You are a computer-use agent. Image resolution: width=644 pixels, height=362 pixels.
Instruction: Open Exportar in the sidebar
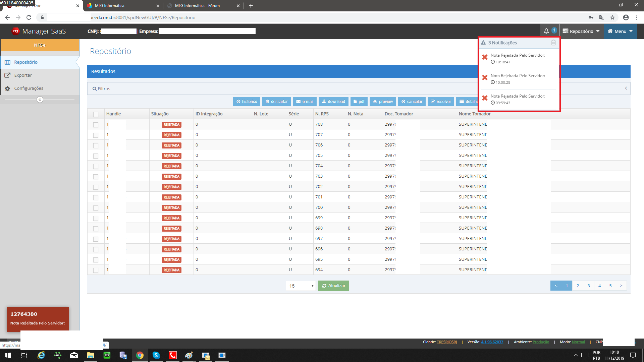[23, 75]
